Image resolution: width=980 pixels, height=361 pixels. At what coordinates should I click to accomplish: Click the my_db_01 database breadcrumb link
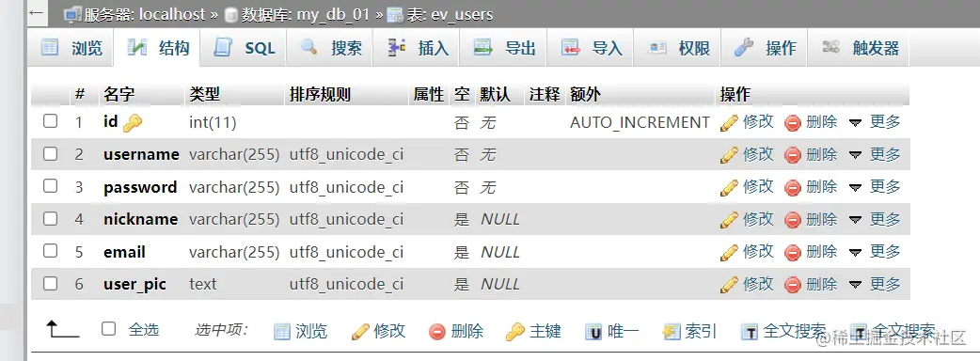[305, 15]
